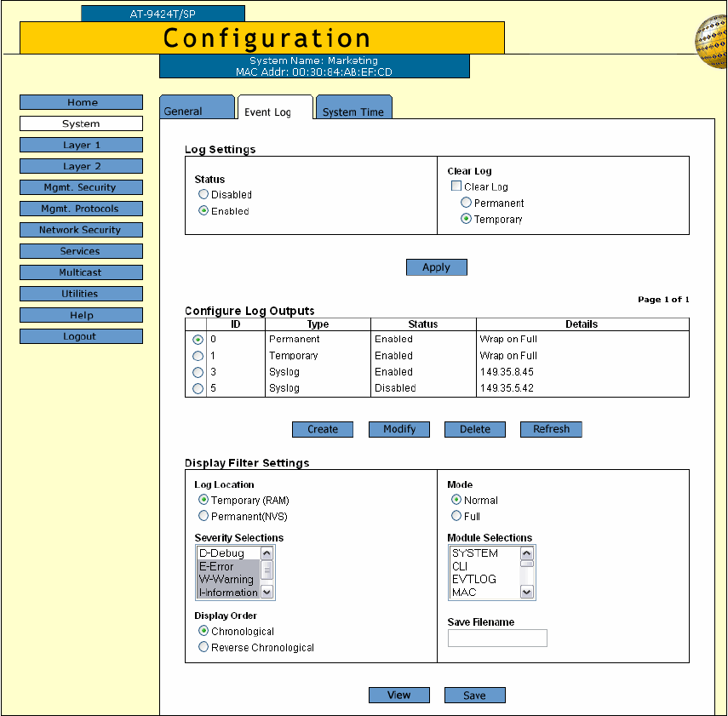Screen dimensions: 728x716
Task: Choose Permanent clear log option
Action: pyautogui.click(x=466, y=203)
